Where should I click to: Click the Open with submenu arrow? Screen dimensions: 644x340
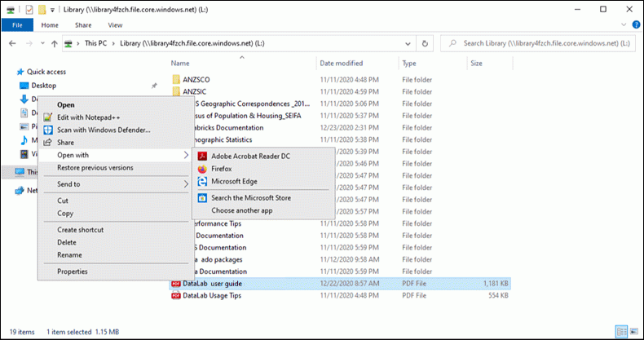pyautogui.click(x=186, y=155)
